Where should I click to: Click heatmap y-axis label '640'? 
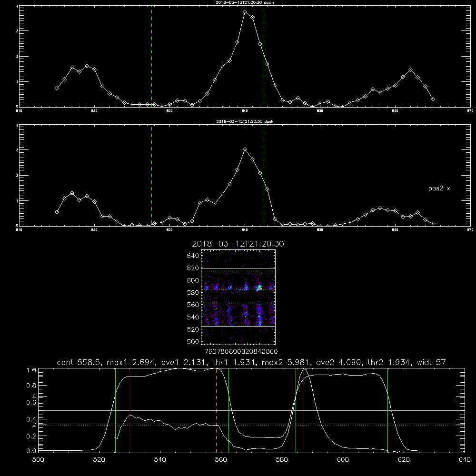193,256
